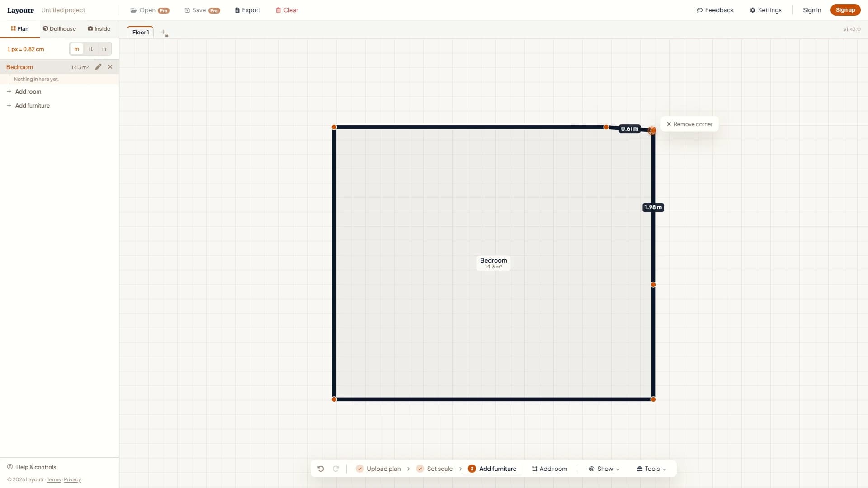Switch to the Dollhouse view tab

[59, 28]
